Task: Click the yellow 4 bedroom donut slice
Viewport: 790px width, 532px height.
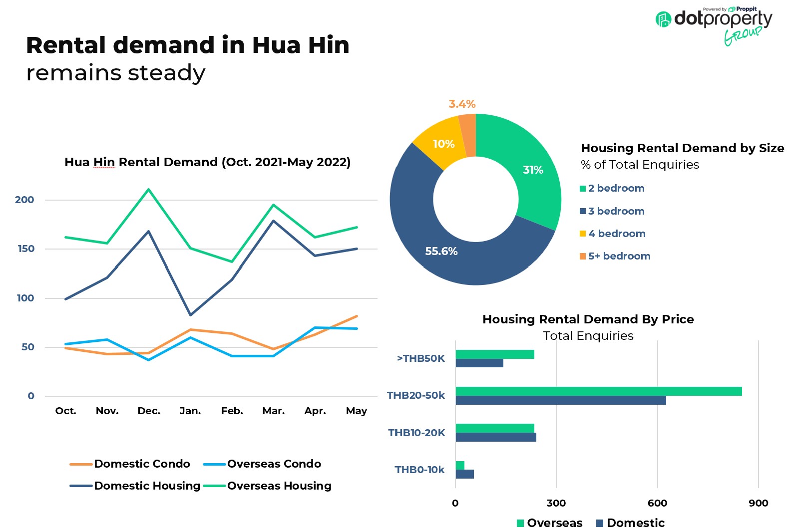Action: [443, 144]
